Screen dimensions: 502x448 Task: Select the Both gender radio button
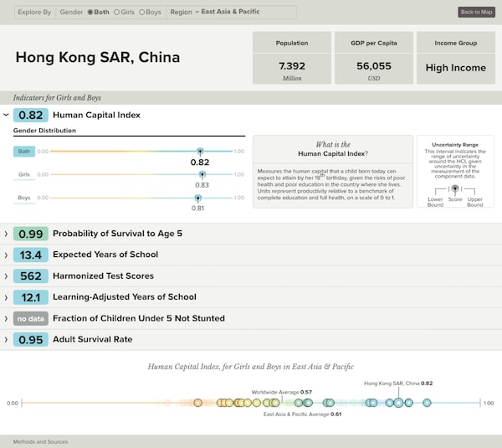90,13
